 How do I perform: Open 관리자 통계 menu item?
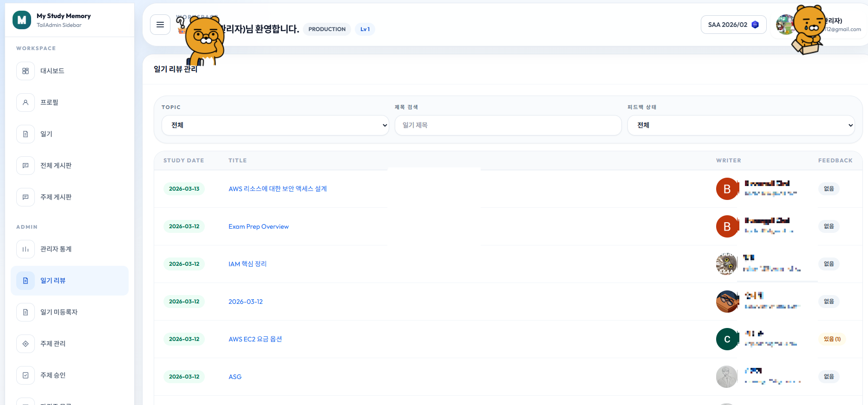point(70,249)
